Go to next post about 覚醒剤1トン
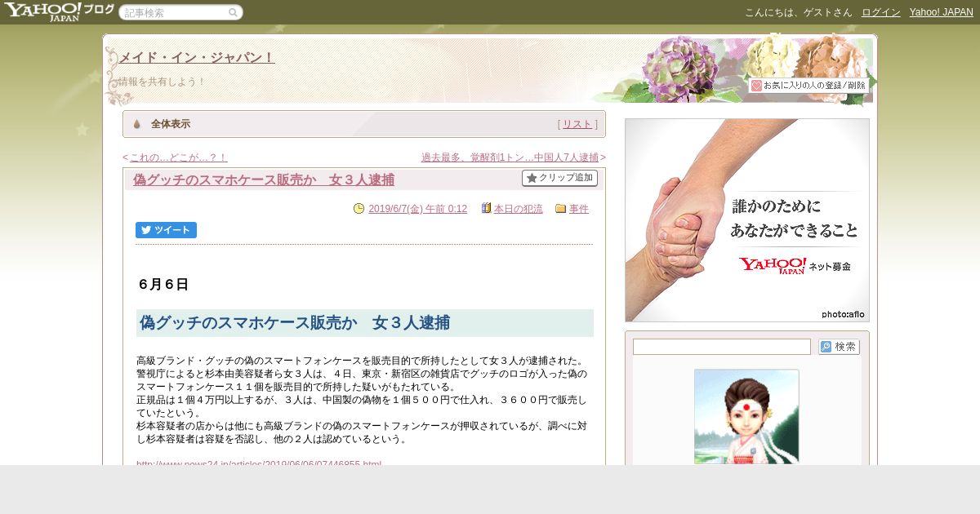The width and height of the screenshot is (980, 514). tap(510, 157)
